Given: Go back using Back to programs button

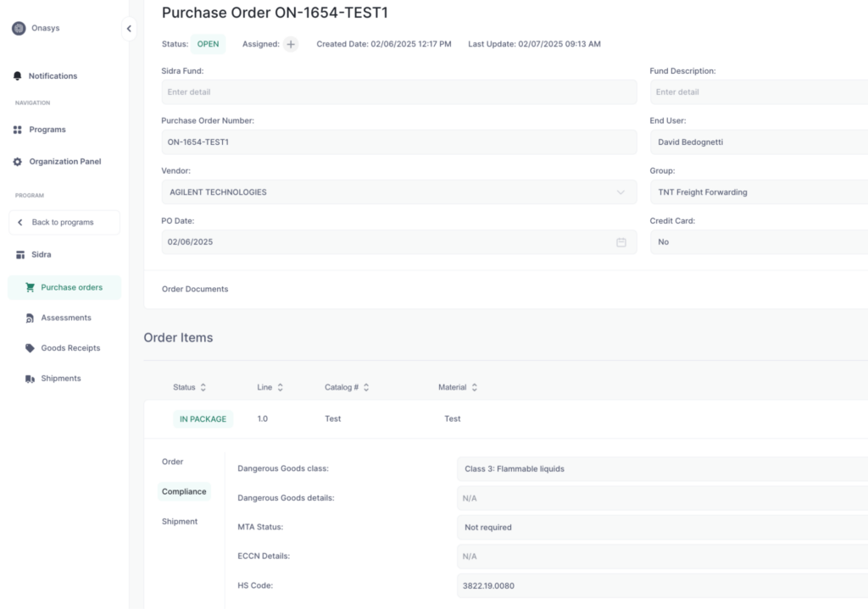Looking at the screenshot, I should pos(64,223).
